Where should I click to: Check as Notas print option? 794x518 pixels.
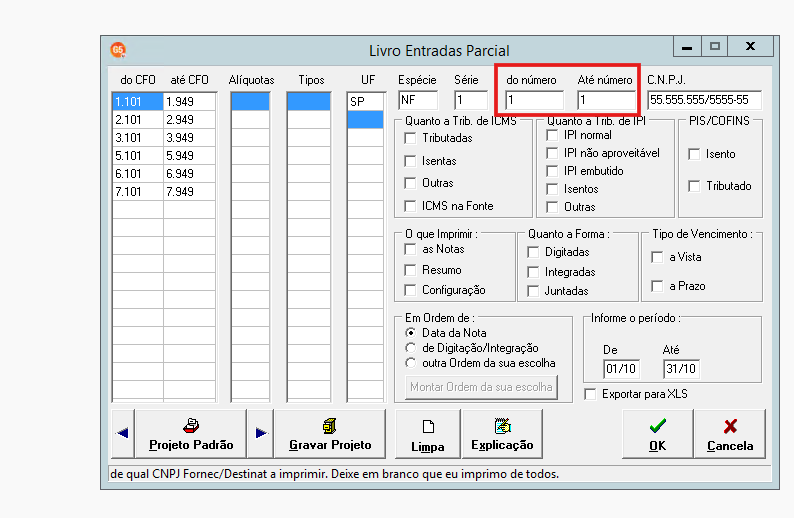[x=410, y=249]
